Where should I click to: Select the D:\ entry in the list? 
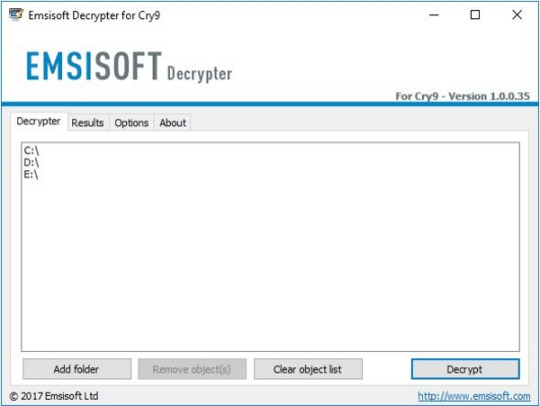tap(31, 163)
